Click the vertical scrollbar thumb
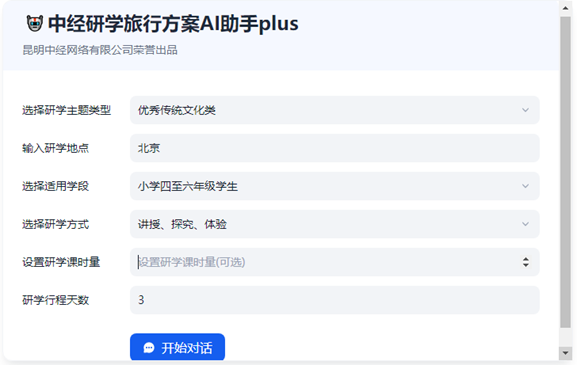The height and width of the screenshot is (365, 577). (x=565, y=172)
